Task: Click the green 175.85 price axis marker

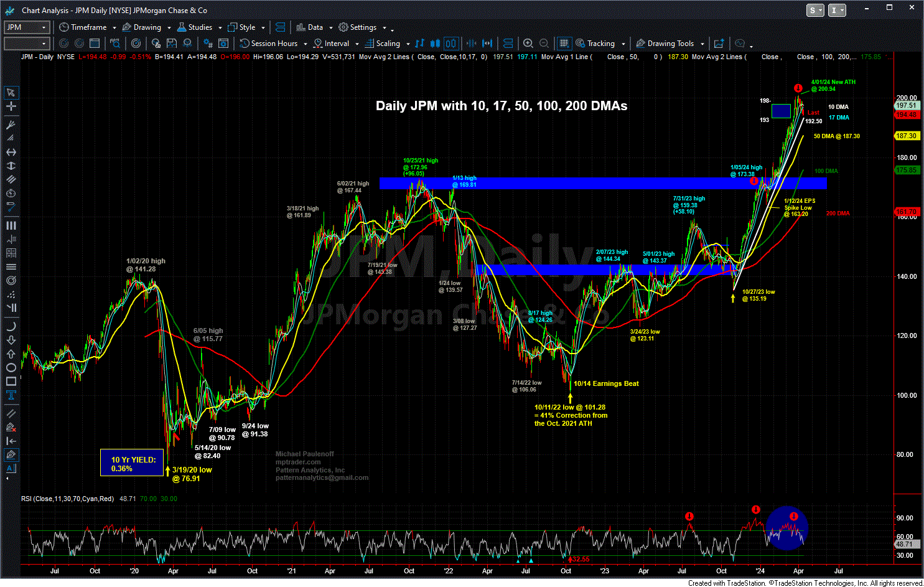Action: (907, 170)
